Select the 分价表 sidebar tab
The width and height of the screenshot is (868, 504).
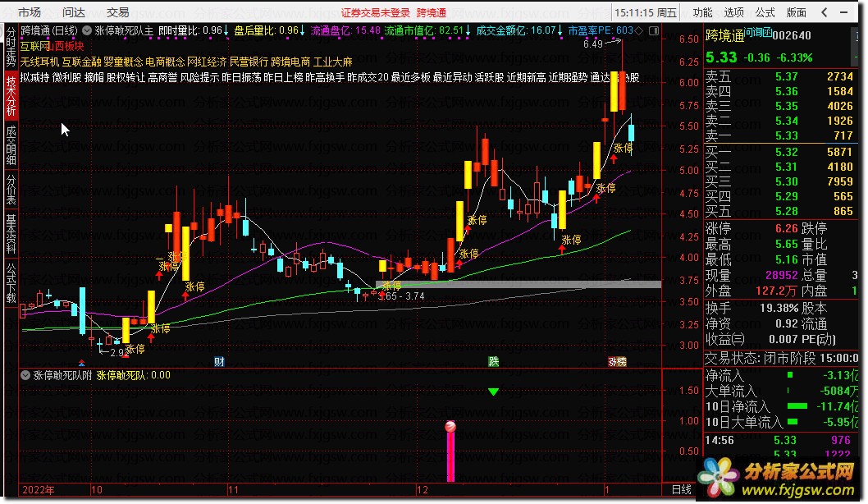click(x=11, y=190)
